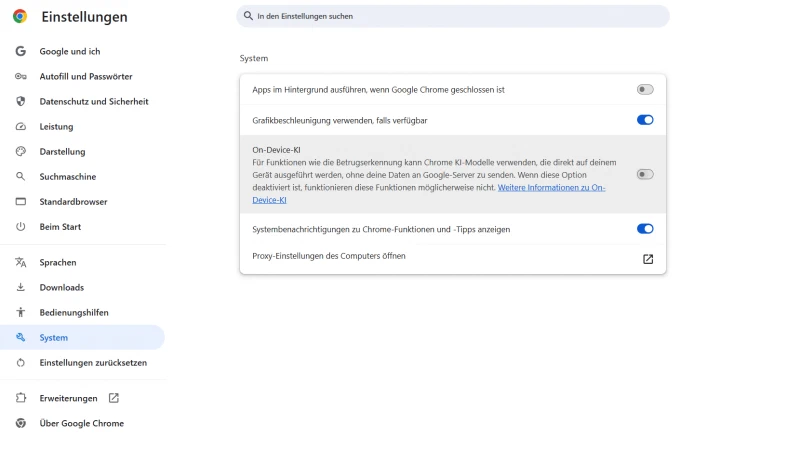Enable the On-Device-KI toggle
The width and height of the screenshot is (800, 450).
(645, 174)
